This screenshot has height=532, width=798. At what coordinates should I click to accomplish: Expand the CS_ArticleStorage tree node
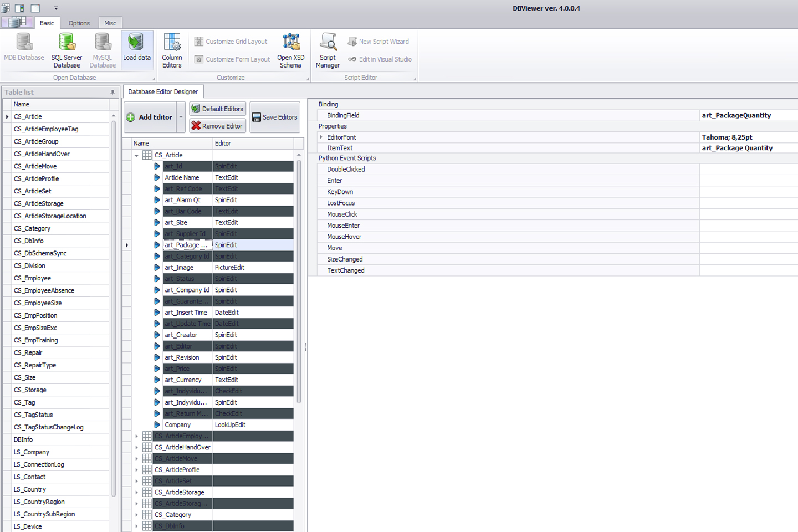pyautogui.click(x=136, y=492)
